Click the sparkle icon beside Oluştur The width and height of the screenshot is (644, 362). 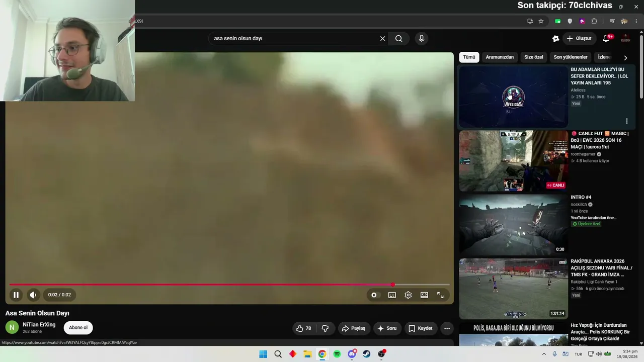click(x=555, y=38)
